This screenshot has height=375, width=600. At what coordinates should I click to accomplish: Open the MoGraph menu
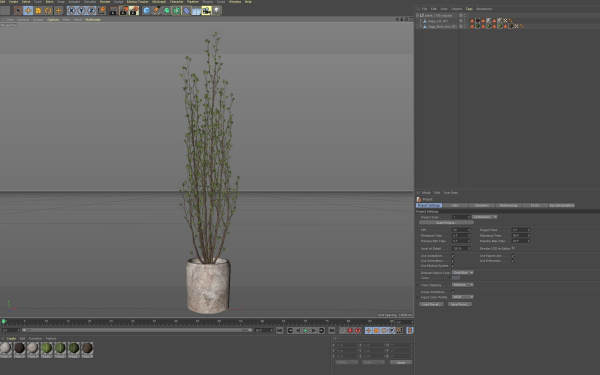tap(159, 2)
